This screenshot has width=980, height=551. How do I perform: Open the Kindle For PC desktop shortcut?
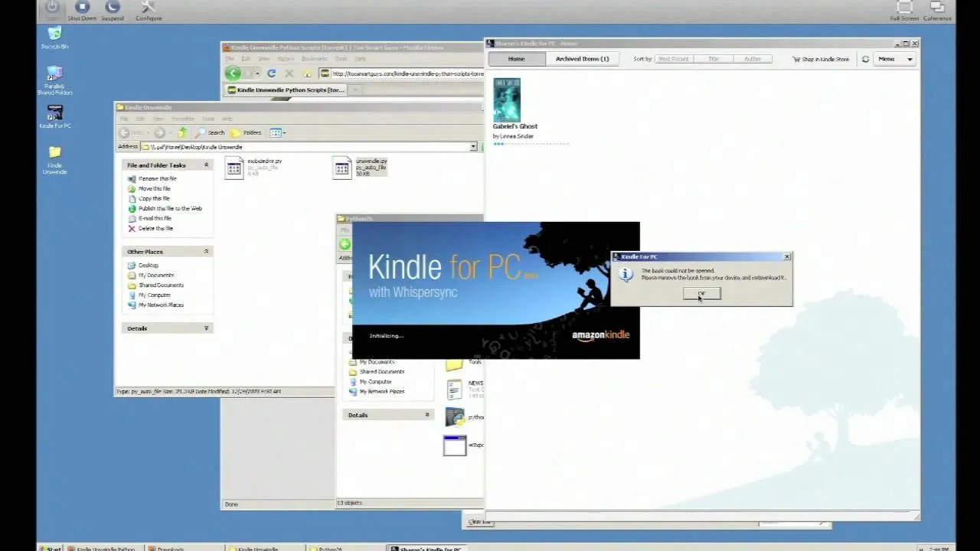tap(54, 117)
